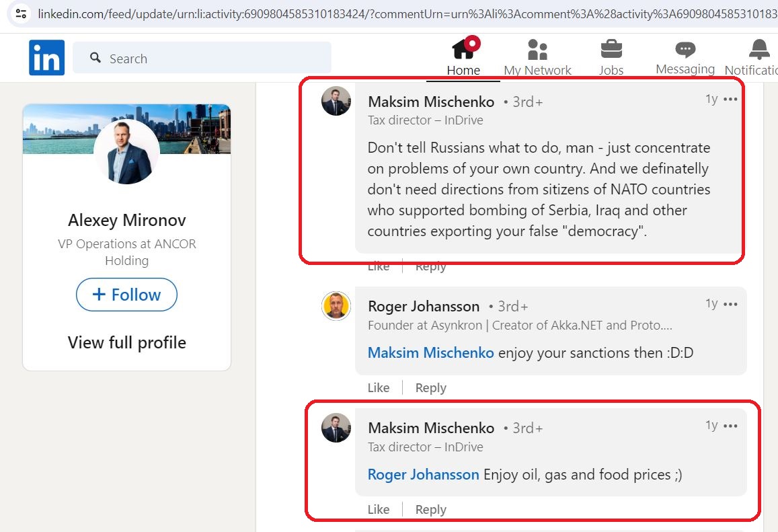Image resolution: width=778 pixels, height=532 pixels.
Task: Click the Roger Johansson mention link
Action: pyautogui.click(x=423, y=474)
